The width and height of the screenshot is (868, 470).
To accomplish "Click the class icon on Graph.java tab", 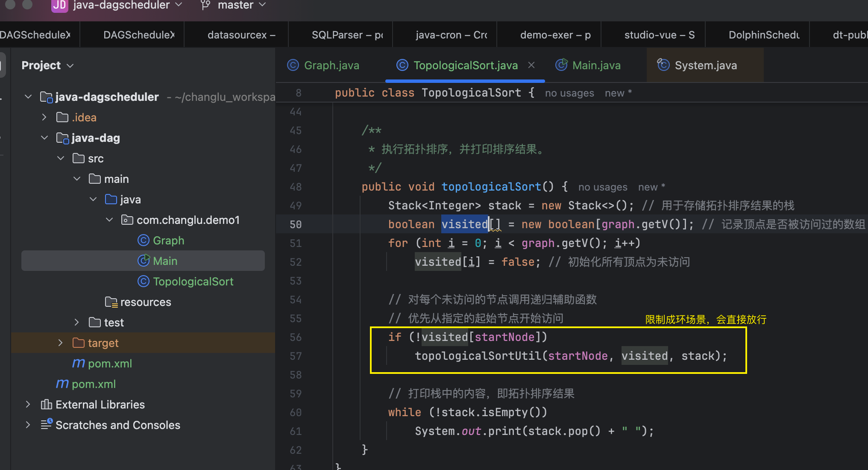I will click(293, 65).
